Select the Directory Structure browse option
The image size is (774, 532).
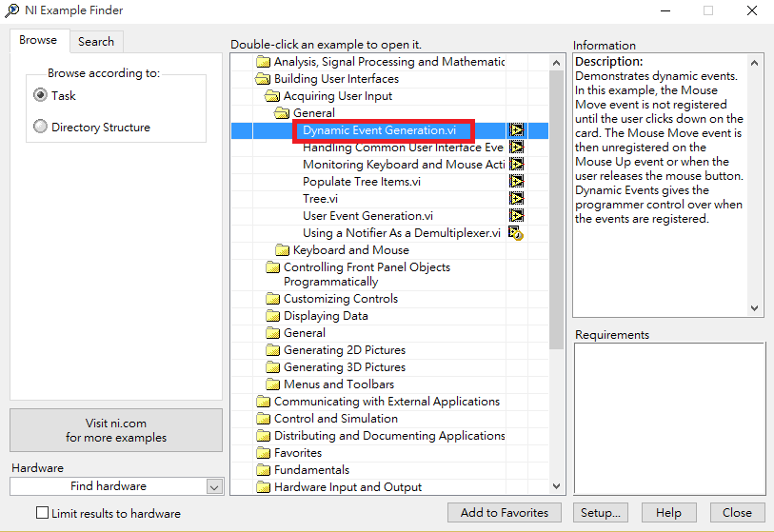[x=41, y=127]
